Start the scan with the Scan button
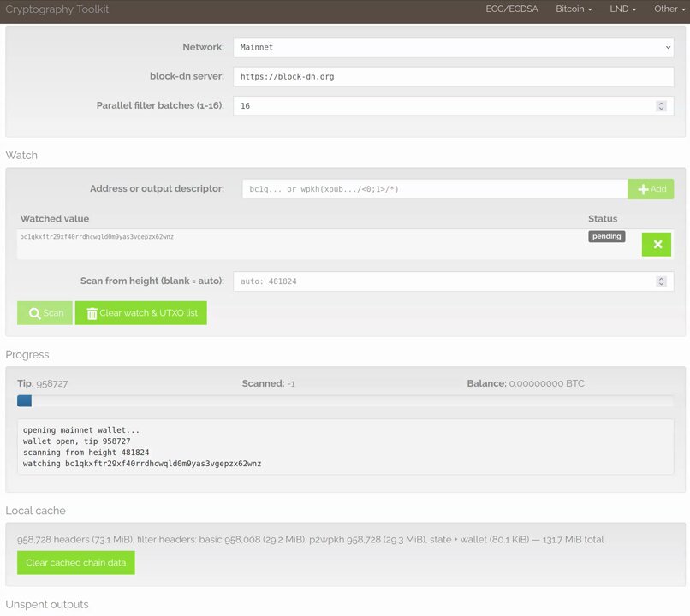Screen dimensions: 690x616 click(45, 313)
